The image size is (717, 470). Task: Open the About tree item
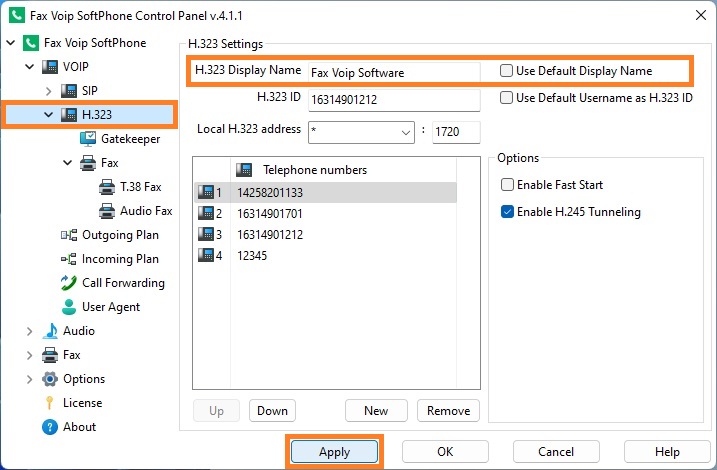(x=79, y=427)
